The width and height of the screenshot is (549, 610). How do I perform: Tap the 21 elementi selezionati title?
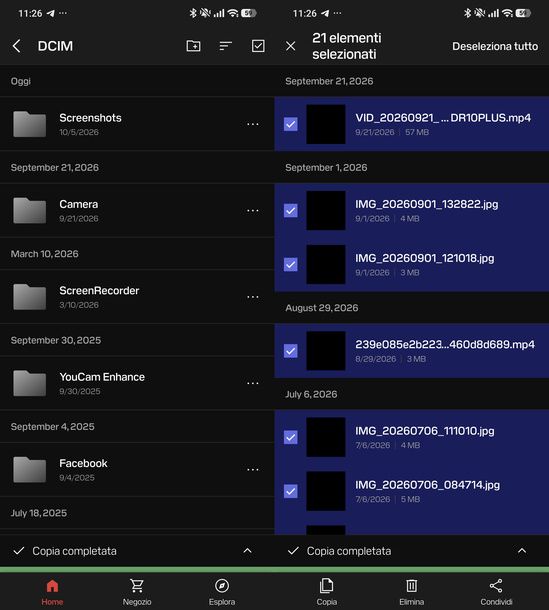point(347,46)
